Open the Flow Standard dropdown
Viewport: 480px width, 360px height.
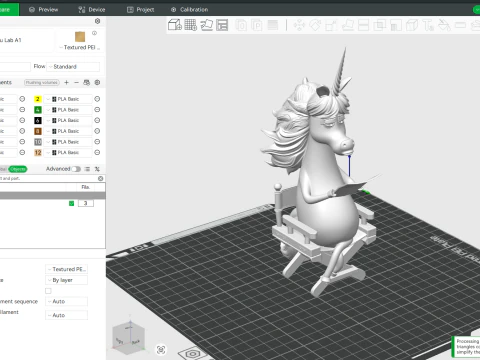coord(73,67)
